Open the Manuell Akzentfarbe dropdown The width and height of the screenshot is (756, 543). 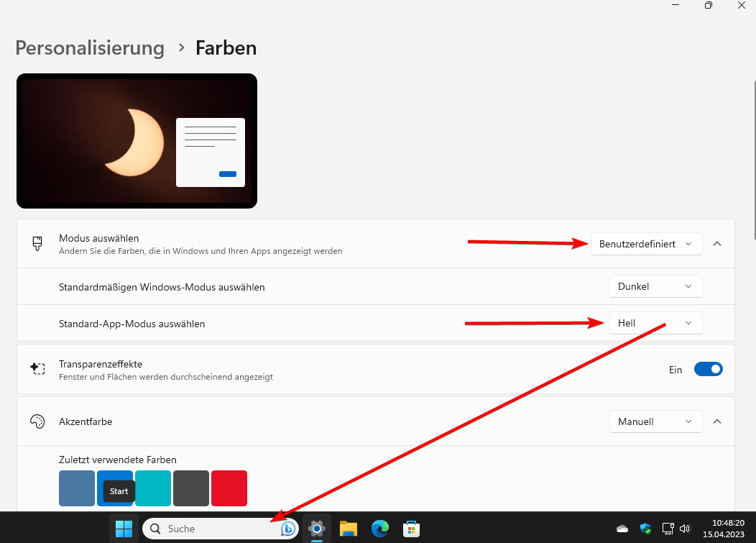[x=655, y=421]
